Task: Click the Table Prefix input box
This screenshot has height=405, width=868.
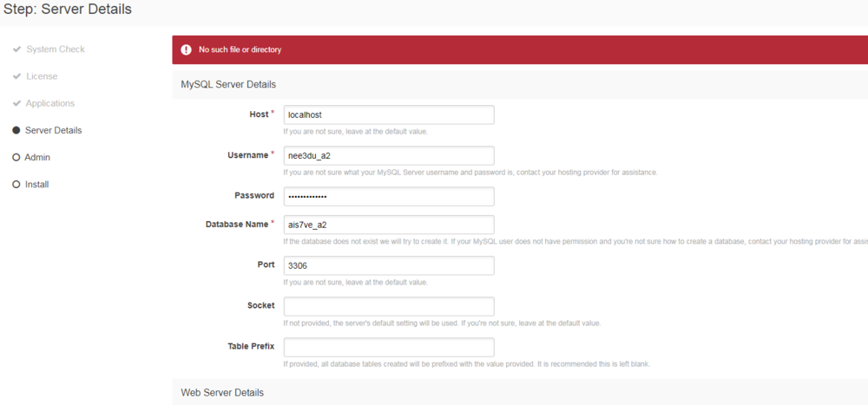Action: (x=389, y=347)
